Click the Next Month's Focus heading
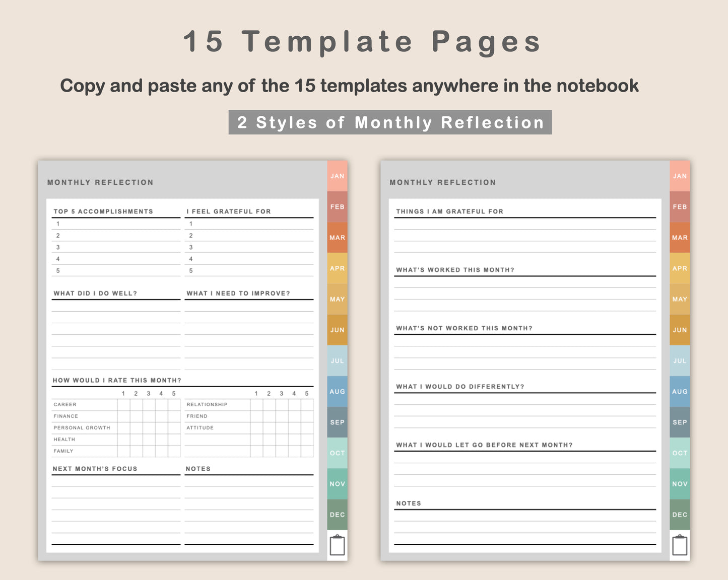Viewport: 728px width, 580px height. coord(95,469)
